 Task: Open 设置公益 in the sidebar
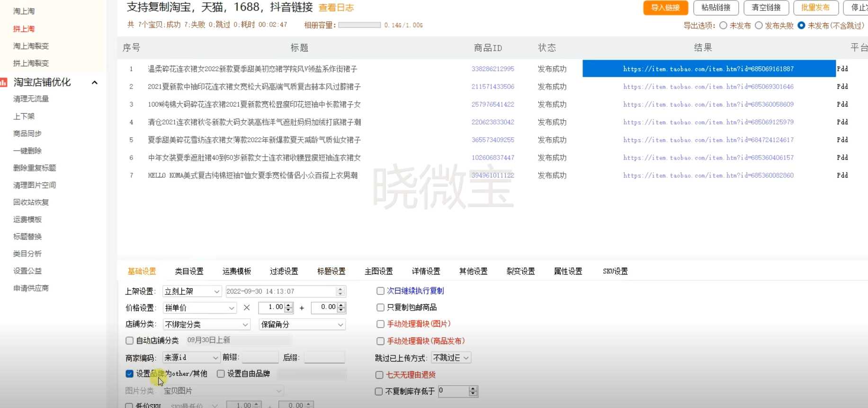click(x=27, y=271)
